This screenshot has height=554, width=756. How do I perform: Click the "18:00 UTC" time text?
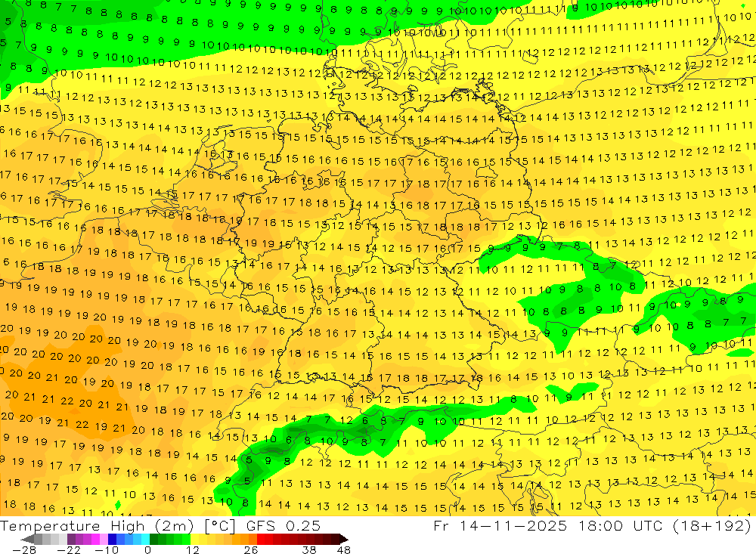(622, 525)
